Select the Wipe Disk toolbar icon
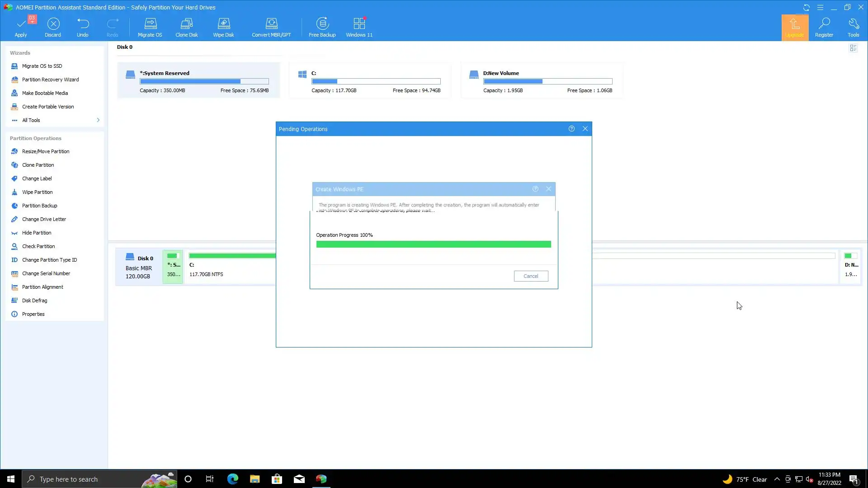 pos(223,27)
